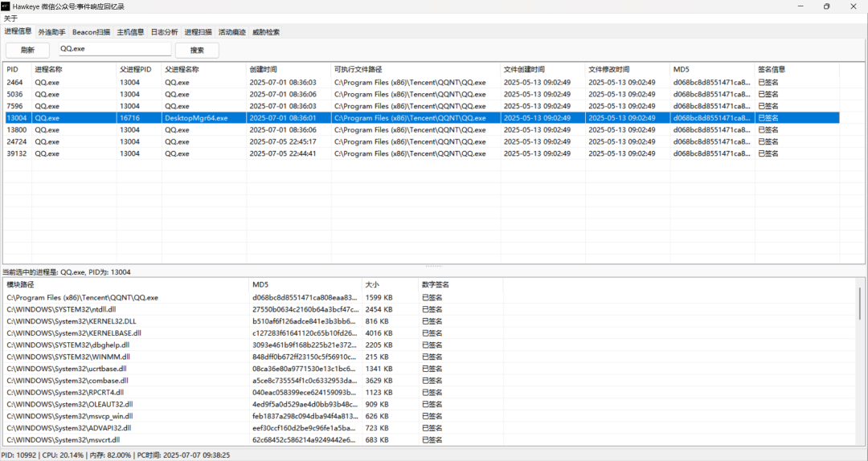Select the msvcp_win.dll module row

point(253,416)
